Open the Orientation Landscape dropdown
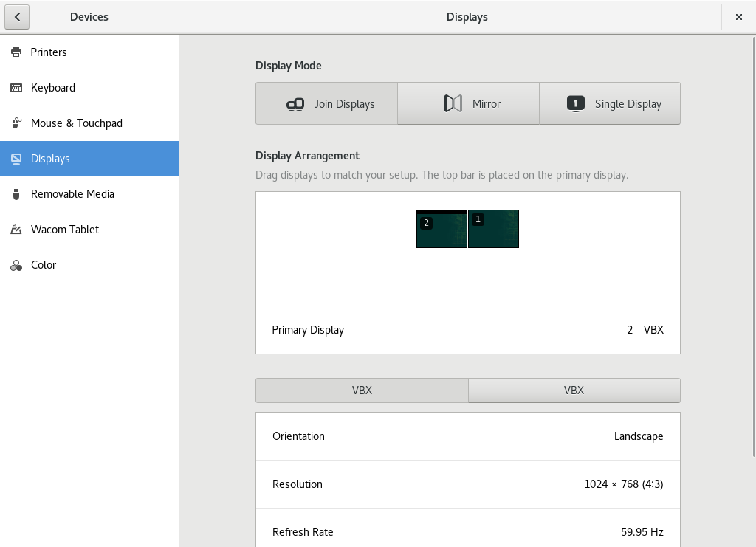 (x=467, y=436)
